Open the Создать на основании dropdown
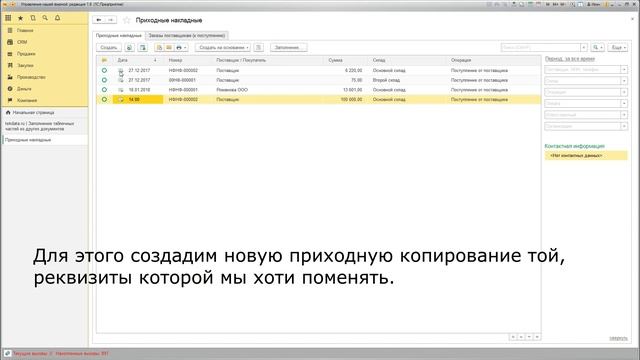The image size is (640, 360). [223, 47]
